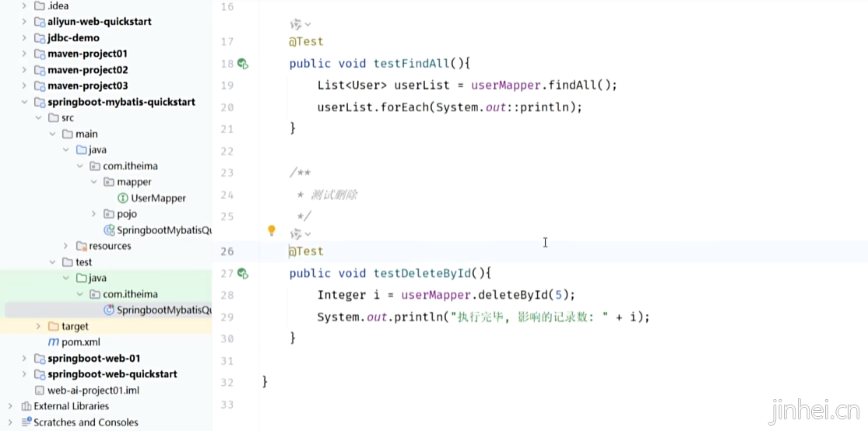Viewport: 868px width, 431px height.
Task: Collapse the mapper package
Action: (x=93, y=182)
